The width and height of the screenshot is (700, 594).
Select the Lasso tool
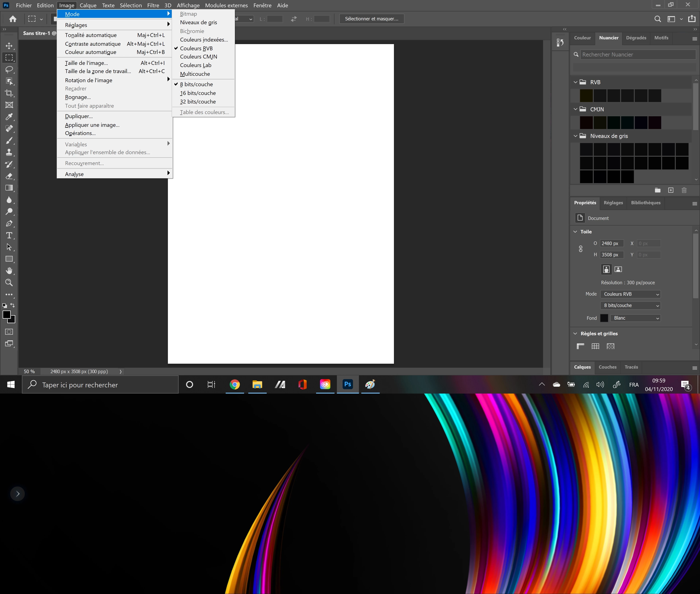click(x=9, y=69)
